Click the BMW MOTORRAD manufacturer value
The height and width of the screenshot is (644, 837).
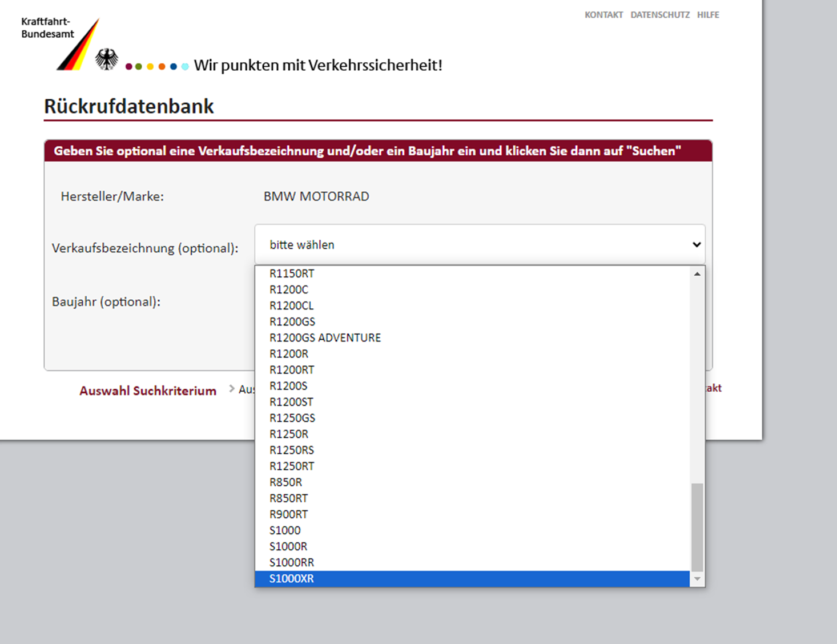coord(316,196)
